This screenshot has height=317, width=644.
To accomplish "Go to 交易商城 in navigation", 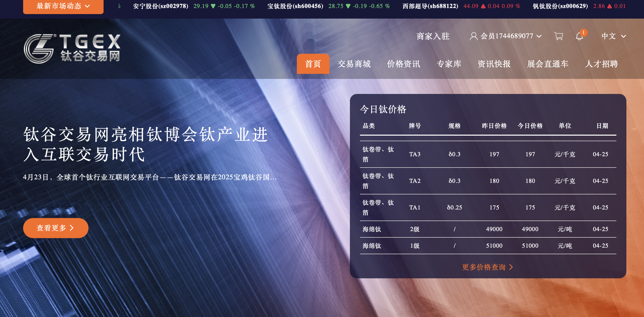I will (x=354, y=64).
